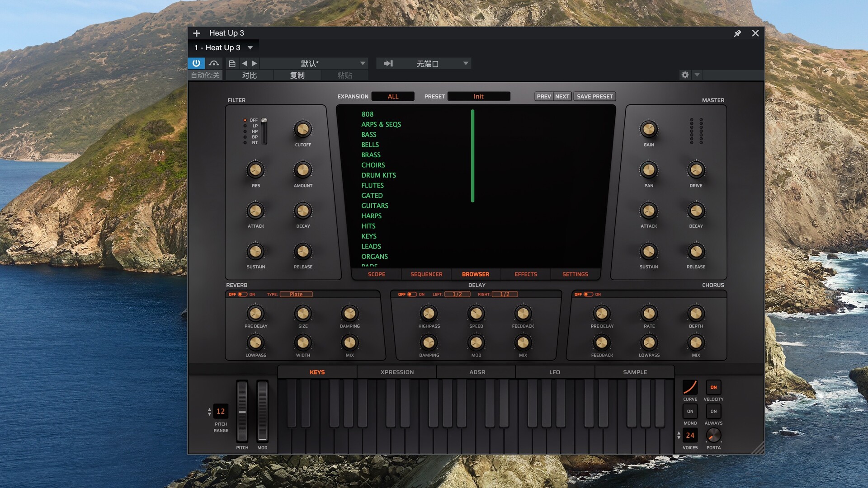This screenshot has width=868, height=488.
Task: Click the chorus RATE knob
Action: pyautogui.click(x=649, y=314)
